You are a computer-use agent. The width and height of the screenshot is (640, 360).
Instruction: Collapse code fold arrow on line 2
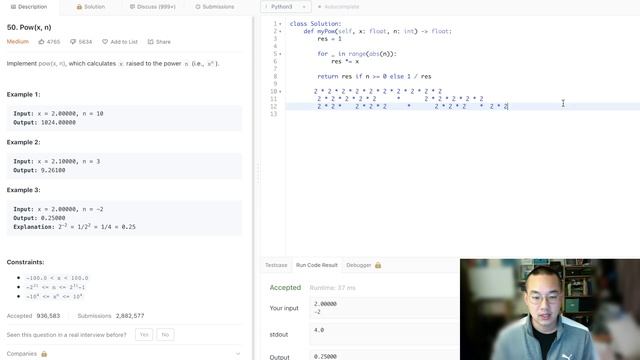click(x=280, y=31)
